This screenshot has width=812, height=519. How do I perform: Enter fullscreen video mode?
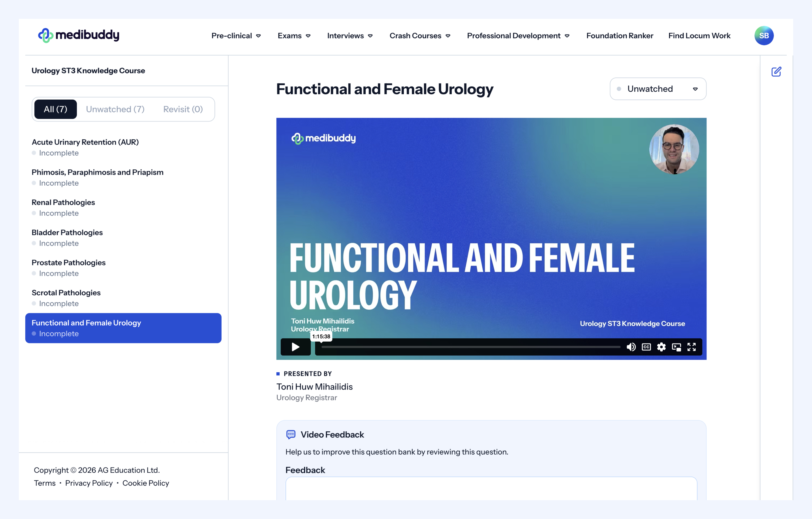tap(692, 347)
